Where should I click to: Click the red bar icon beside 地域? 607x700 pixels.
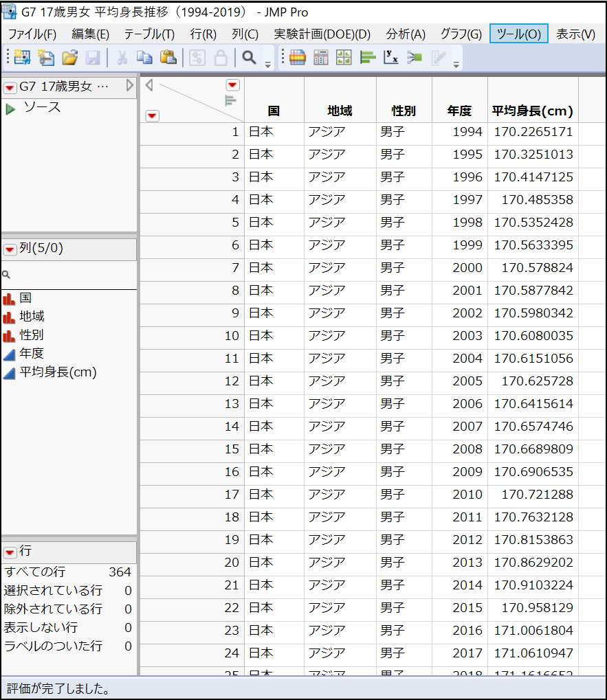point(9,317)
